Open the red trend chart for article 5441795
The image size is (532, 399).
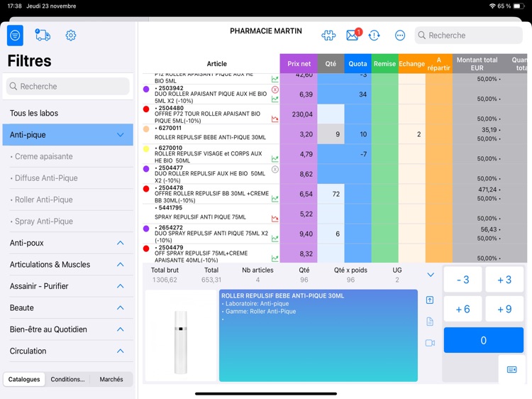click(275, 219)
